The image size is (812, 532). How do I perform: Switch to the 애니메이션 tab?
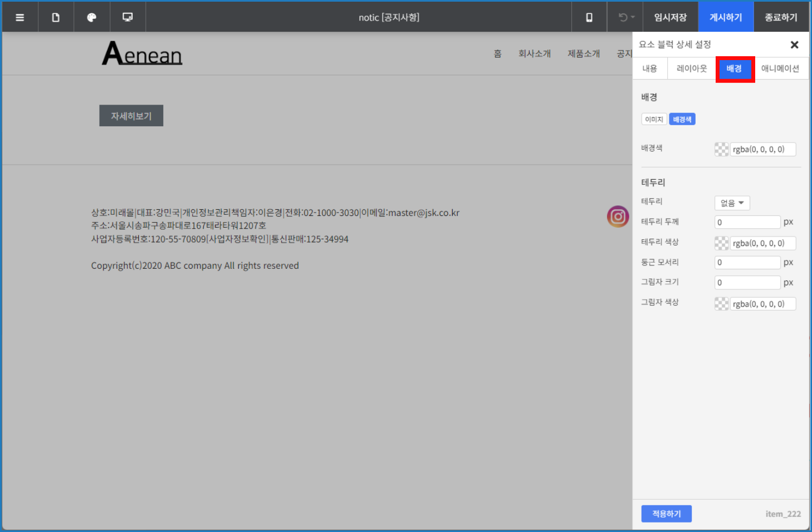click(x=780, y=68)
